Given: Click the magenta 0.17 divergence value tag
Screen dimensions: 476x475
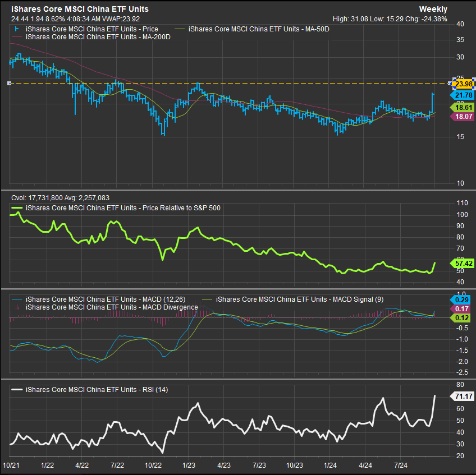Looking at the screenshot, I should coord(460,309).
